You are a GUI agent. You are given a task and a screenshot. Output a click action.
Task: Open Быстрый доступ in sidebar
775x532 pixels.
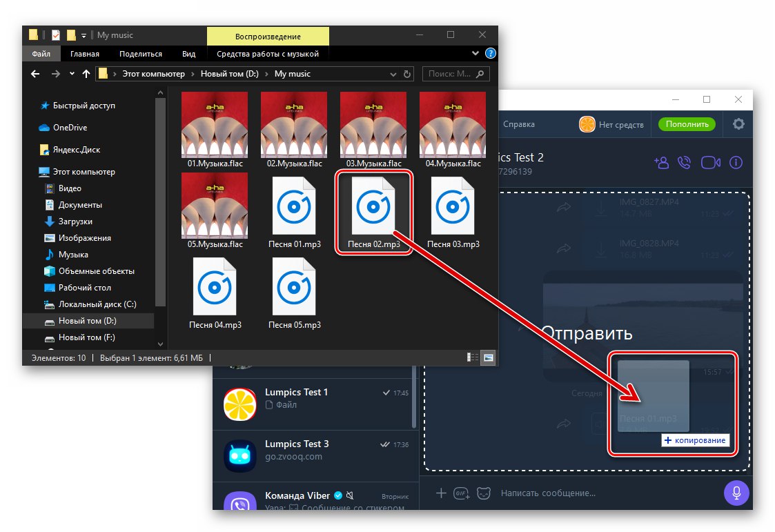click(x=78, y=105)
